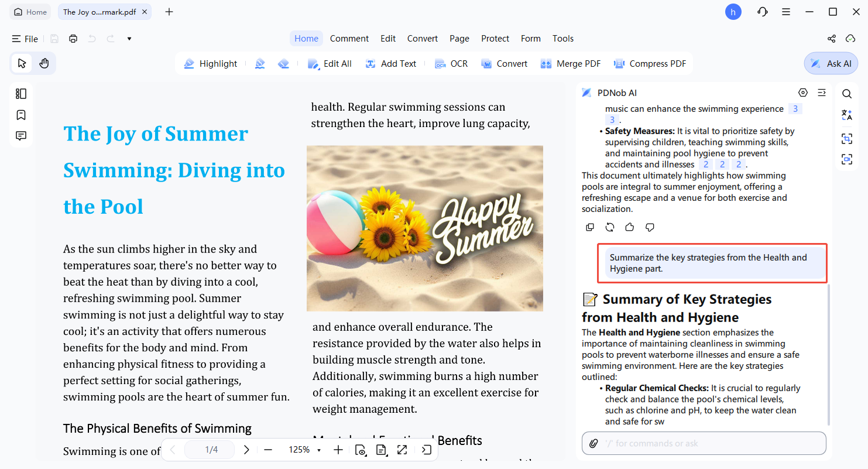The image size is (868, 469).
Task: Copy the AI response text
Action: pos(590,227)
